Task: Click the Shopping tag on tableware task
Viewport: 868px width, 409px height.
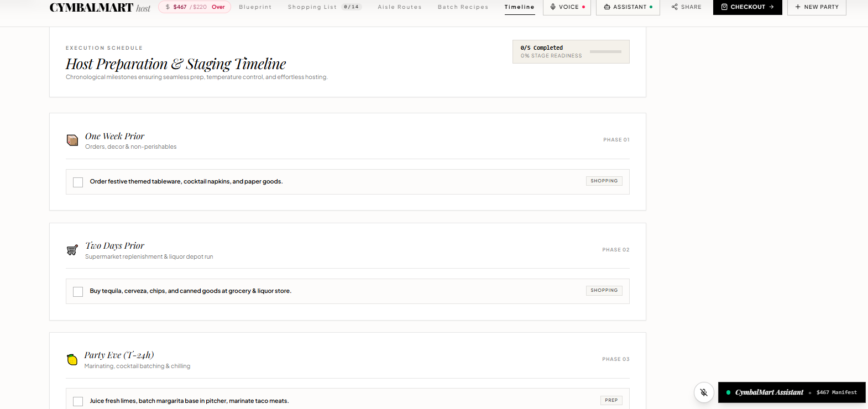Action: point(604,181)
